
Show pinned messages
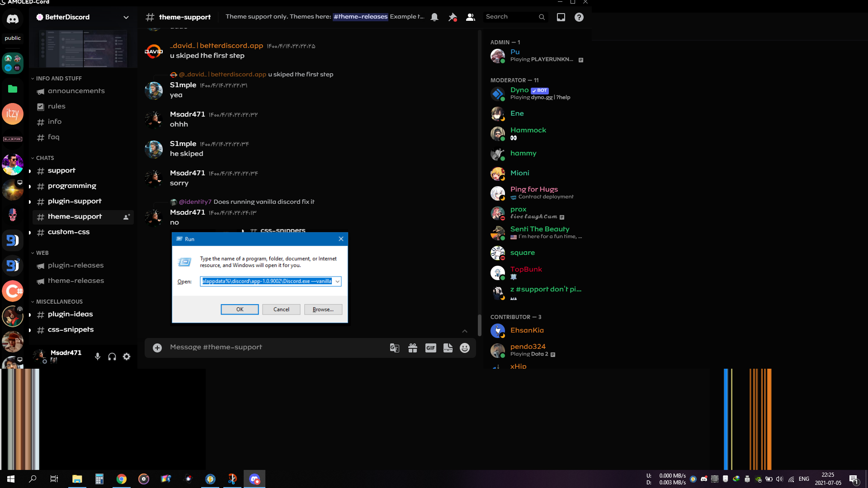453,17
